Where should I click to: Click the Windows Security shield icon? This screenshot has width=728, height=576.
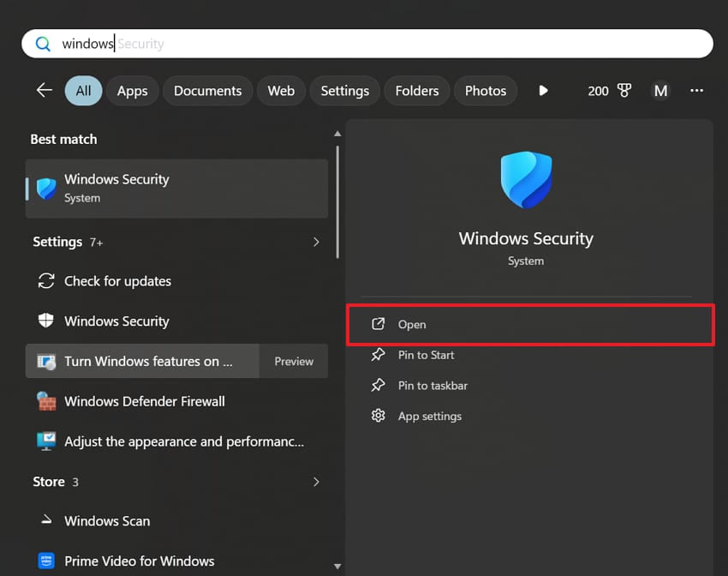coord(525,179)
